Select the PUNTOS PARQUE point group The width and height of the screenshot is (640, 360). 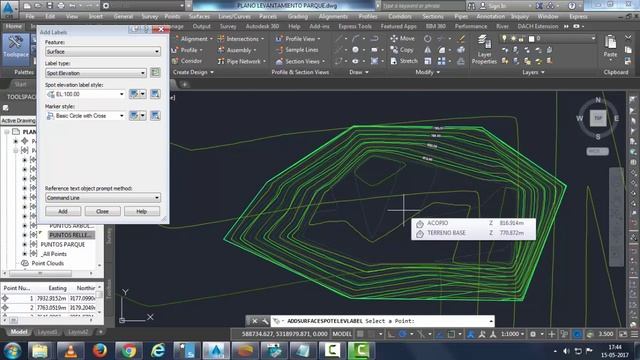point(63,244)
